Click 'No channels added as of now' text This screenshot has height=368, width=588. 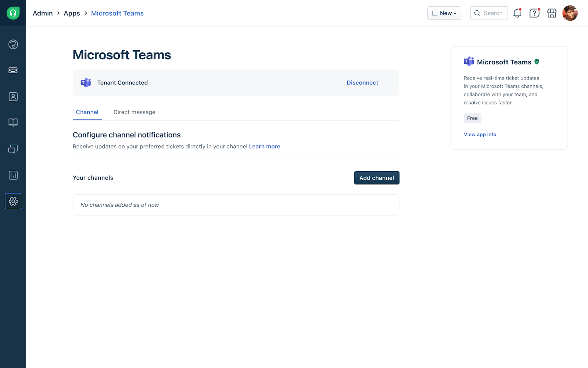[x=120, y=205]
